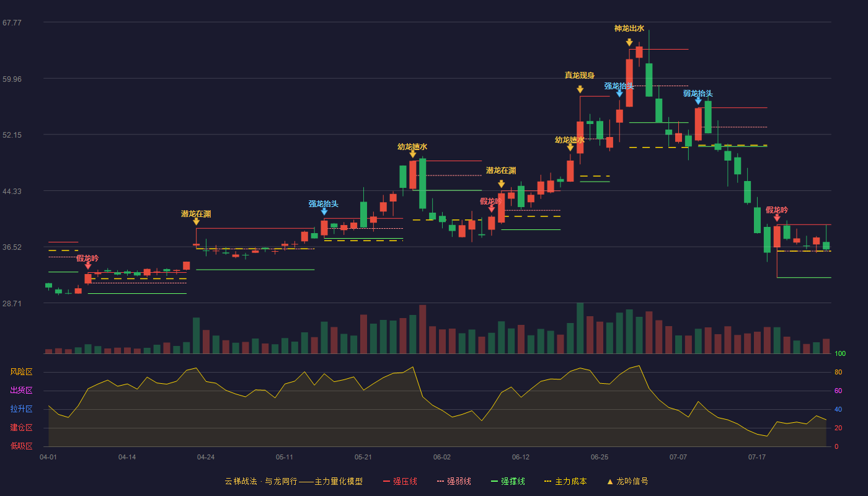Select the June 强龙抬头 signal arrow
The height and width of the screenshot is (496, 868).
pos(619,94)
